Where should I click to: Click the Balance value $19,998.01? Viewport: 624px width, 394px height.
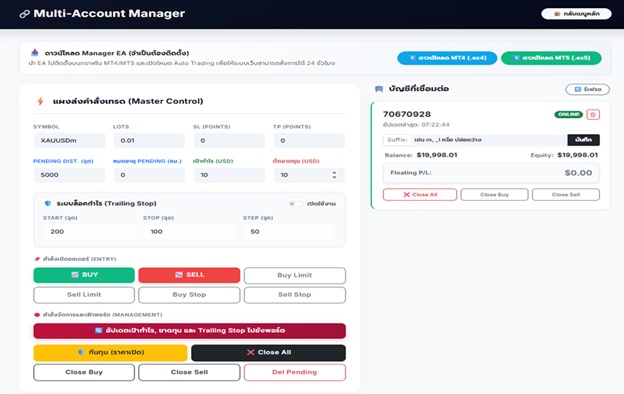[x=437, y=155]
